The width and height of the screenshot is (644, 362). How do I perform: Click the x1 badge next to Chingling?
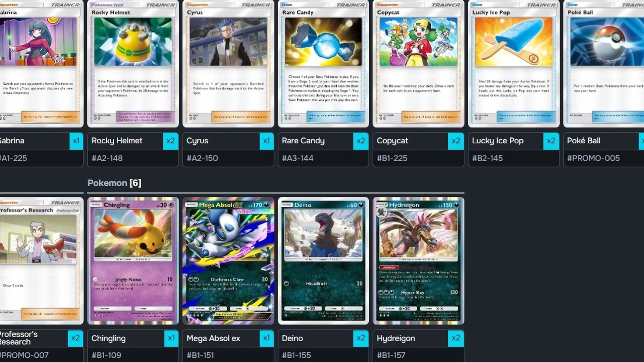171,338
